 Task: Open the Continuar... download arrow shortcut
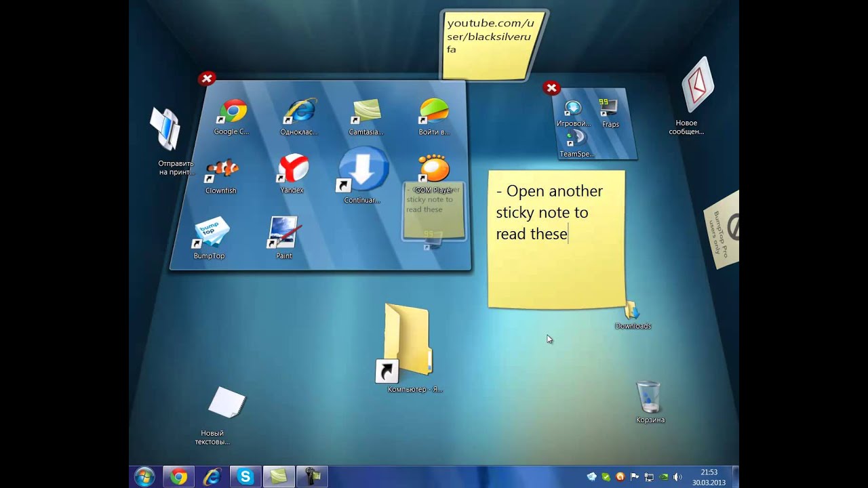pyautogui.click(x=363, y=169)
